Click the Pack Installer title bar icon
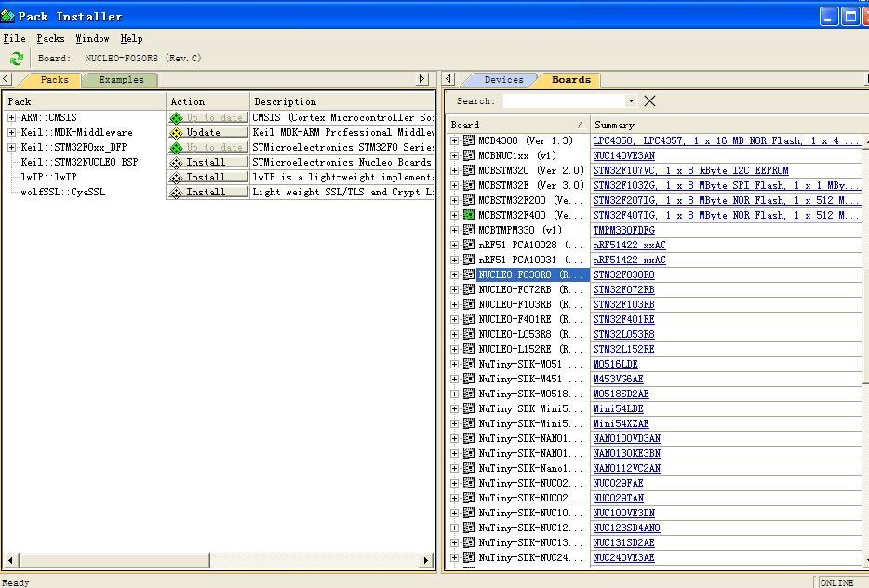 tap(7, 16)
